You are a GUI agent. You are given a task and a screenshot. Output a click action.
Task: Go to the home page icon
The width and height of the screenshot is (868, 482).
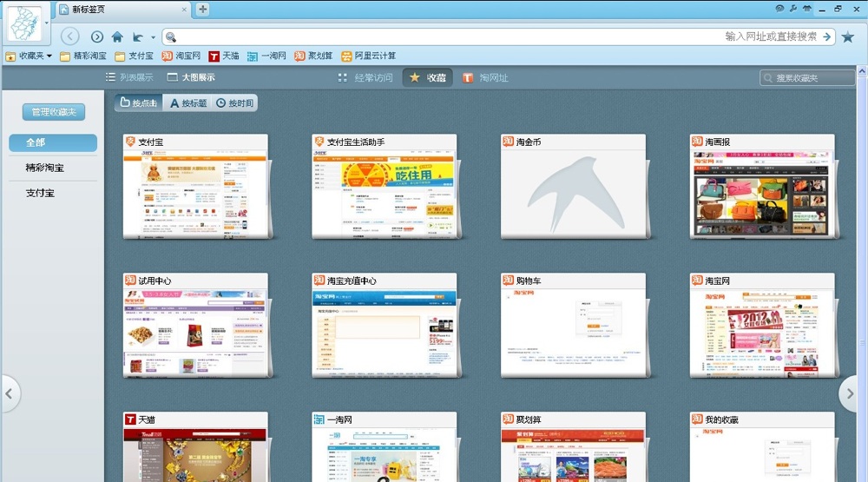point(117,37)
